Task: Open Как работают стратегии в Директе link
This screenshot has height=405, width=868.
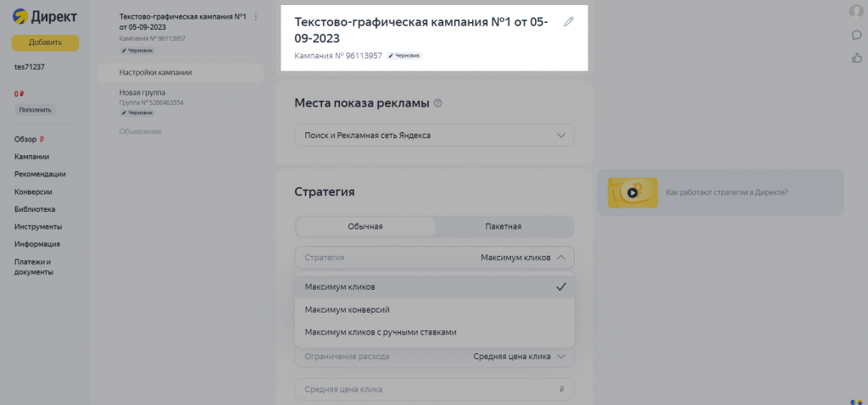Action: (726, 192)
